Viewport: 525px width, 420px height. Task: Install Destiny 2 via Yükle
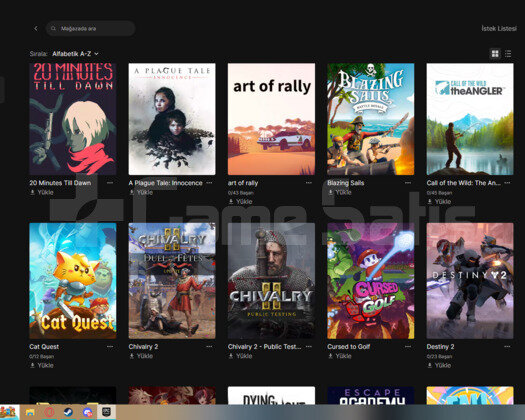point(439,365)
